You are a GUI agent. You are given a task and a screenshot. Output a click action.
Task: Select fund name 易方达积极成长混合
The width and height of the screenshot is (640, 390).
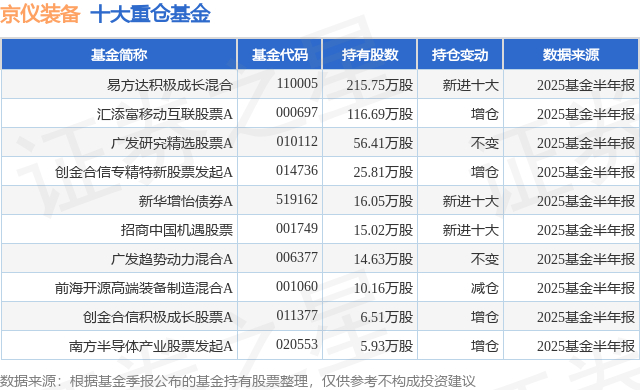(170, 85)
